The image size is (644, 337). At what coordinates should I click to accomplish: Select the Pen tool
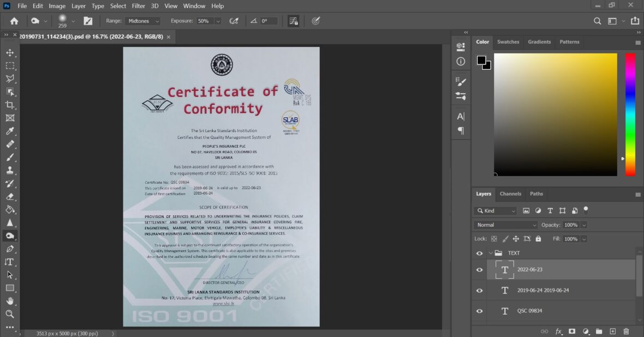click(x=10, y=249)
